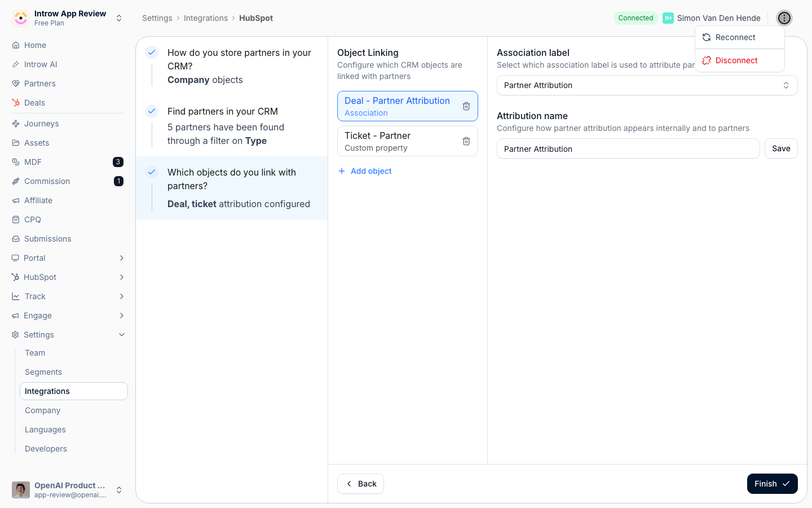Open the step 'How do you store partners'

[232, 66]
